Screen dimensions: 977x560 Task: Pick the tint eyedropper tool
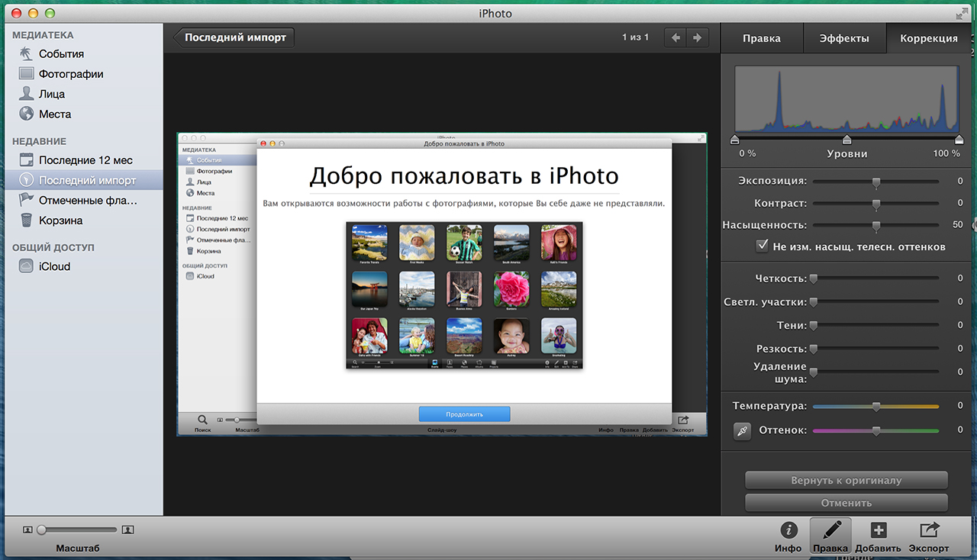click(742, 431)
